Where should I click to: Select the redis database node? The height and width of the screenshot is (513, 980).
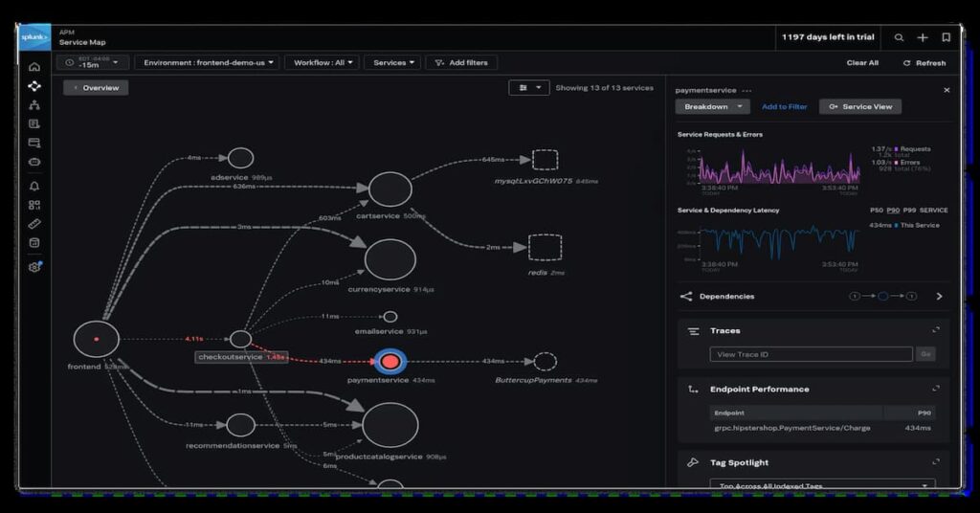pos(545,248)
